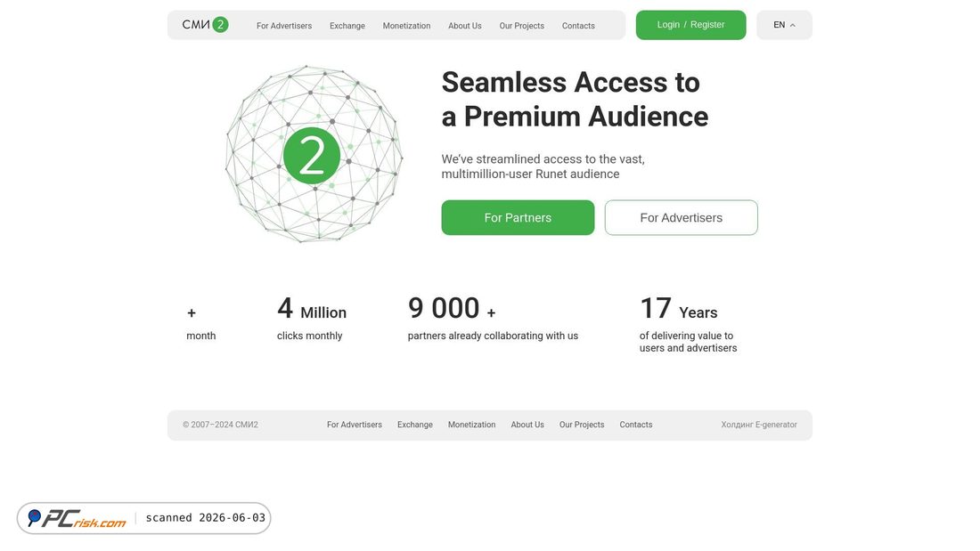The width and height of the screenshot is (980, 551).
Task: Click the СМИ2 logo in header
Action: (205, 25)
